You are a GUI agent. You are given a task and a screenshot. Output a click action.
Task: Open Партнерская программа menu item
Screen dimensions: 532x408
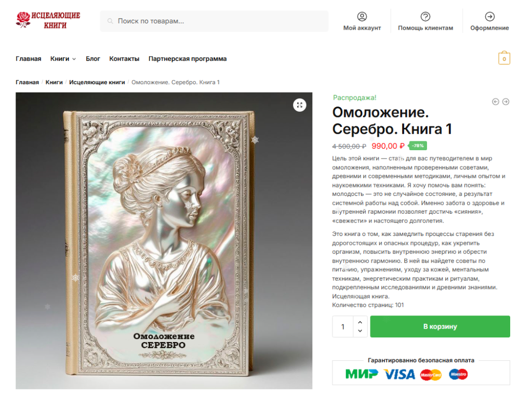(188, 59)
